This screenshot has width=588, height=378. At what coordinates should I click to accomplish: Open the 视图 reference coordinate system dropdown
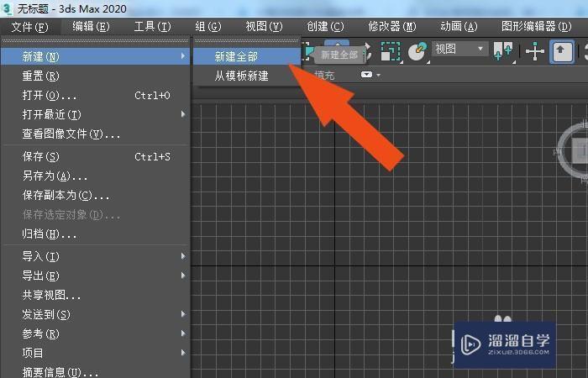click(459, 49)
